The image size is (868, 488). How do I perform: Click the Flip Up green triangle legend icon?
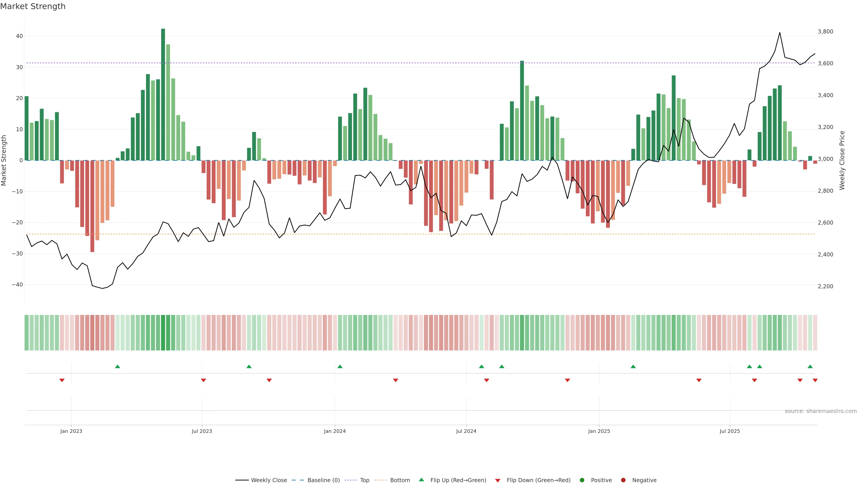pyautogui.click(x=421, y=480)
